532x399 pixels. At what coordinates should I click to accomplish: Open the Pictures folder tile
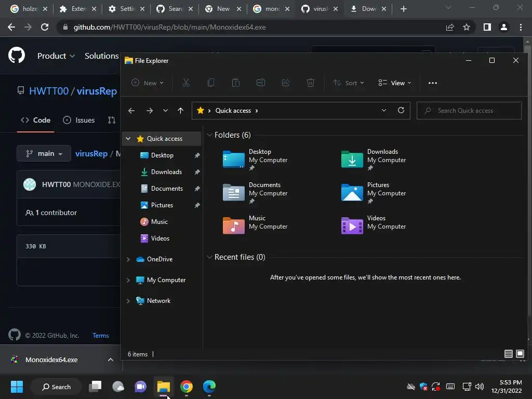point(374,193)
